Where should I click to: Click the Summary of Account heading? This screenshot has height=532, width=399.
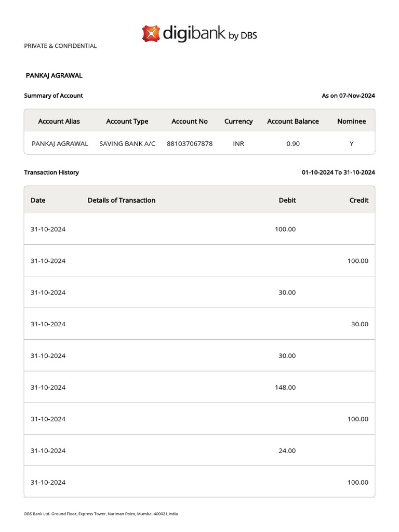(54, 96)
